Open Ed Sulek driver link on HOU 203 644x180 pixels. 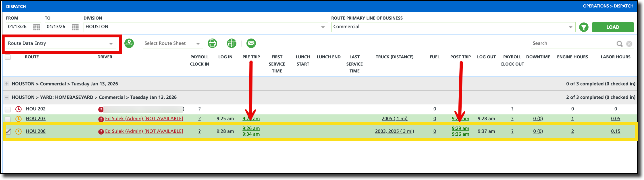[144, 118]
